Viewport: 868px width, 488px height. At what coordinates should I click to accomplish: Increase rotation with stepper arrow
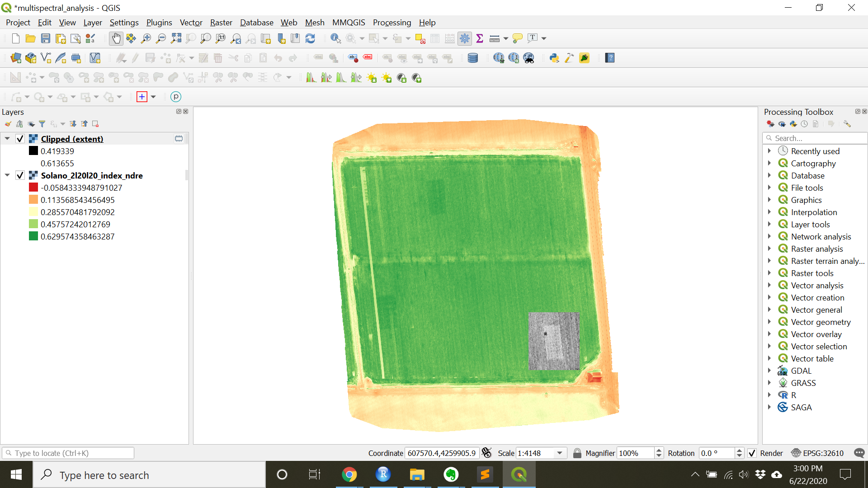739,450
